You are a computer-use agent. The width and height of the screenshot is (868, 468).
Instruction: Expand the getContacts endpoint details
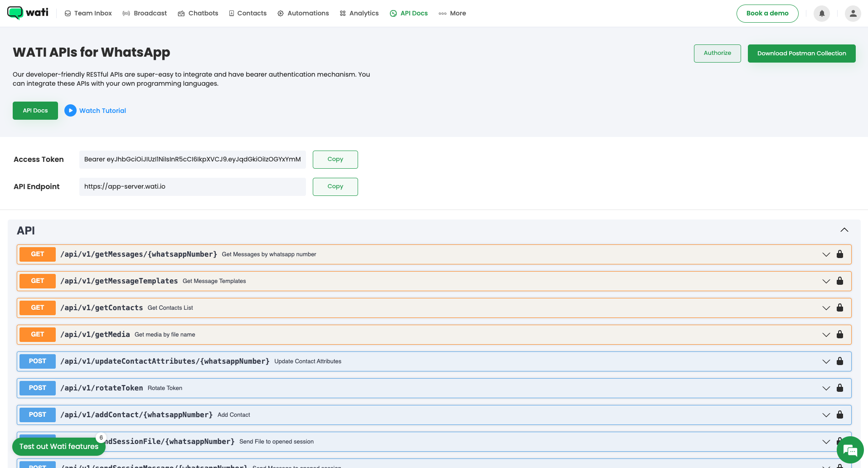point(825,307)
